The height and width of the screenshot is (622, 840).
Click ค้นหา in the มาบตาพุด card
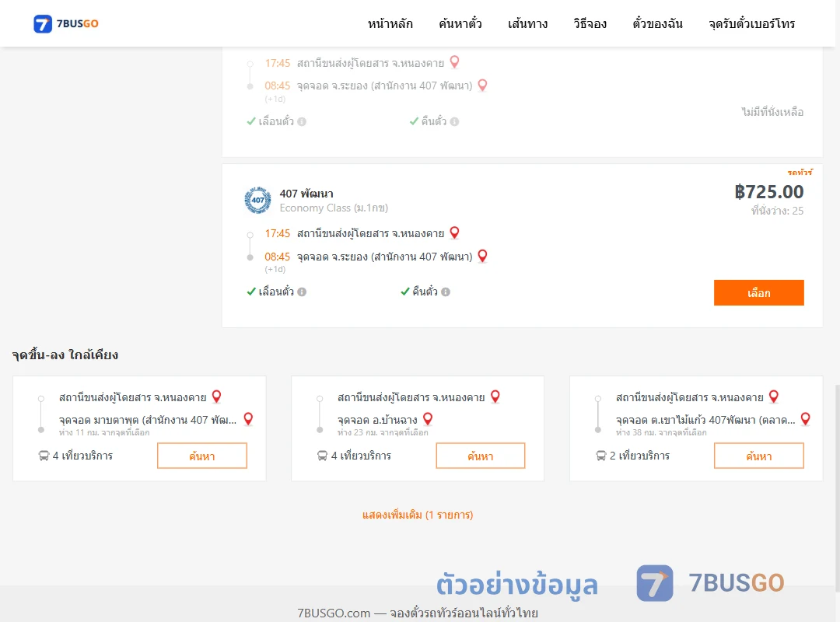point(202,456)
